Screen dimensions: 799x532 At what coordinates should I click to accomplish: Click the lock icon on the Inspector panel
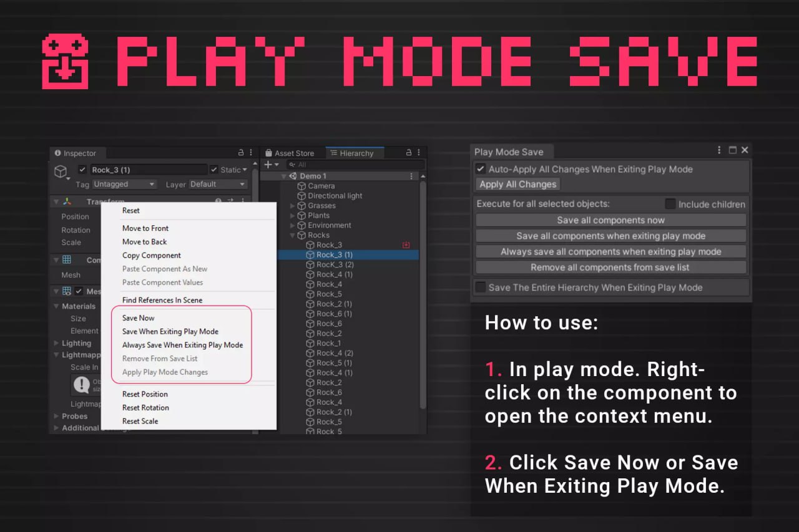coord(240,152)
